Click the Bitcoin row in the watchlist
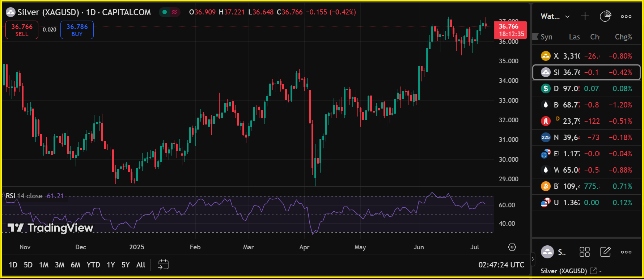644x279 pixels. click(x=586, y=186)
